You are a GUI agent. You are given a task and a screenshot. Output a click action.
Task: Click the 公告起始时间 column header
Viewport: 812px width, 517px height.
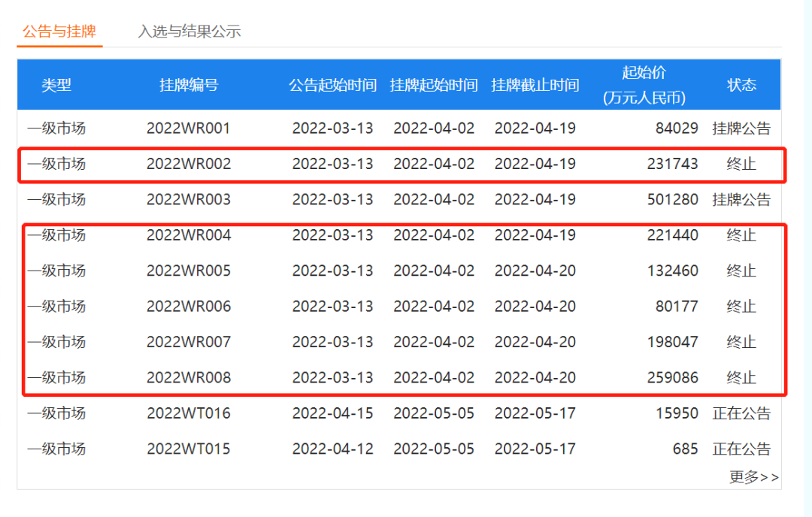(x=332, y=85)
